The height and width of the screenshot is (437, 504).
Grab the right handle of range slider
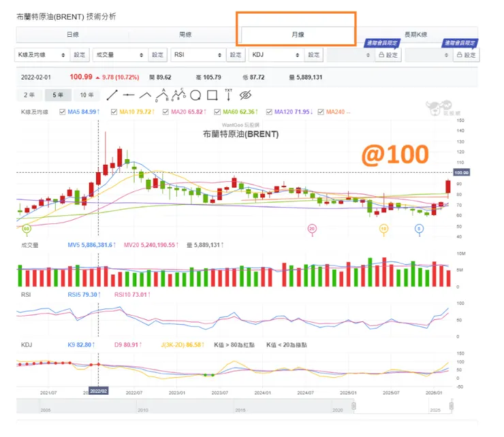452,406
